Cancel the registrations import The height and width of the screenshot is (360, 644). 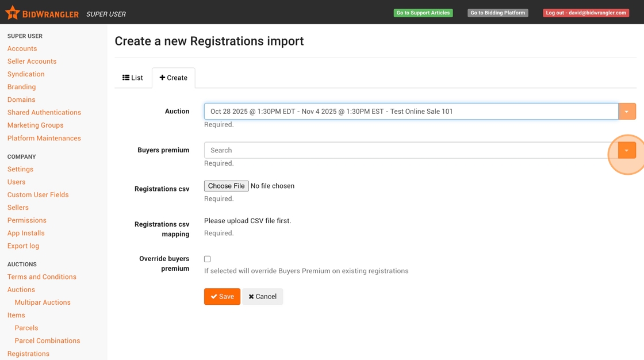pyautogui.click(x=263, y=297)
